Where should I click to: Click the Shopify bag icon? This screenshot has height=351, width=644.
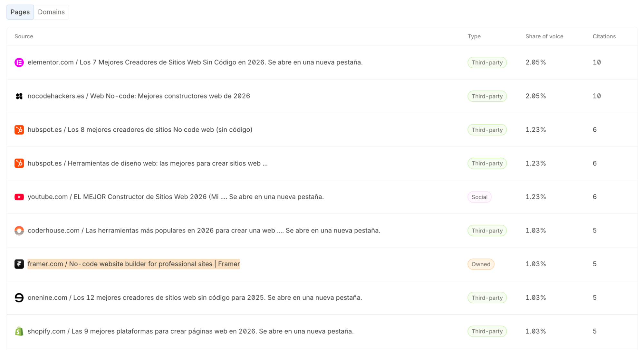tap(19, 331)
